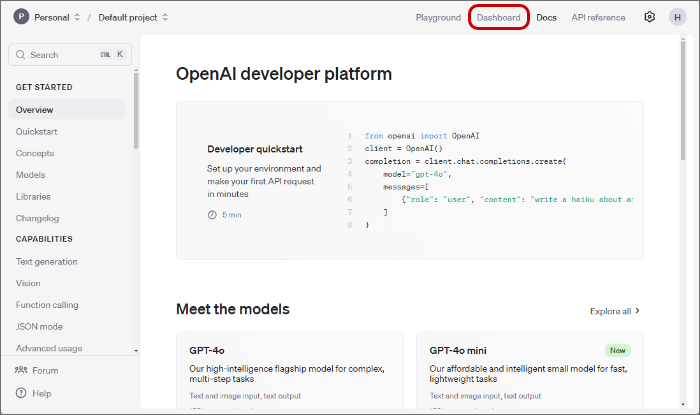
Task: Open Function calling sidebar item
Action: pos(47,305)
